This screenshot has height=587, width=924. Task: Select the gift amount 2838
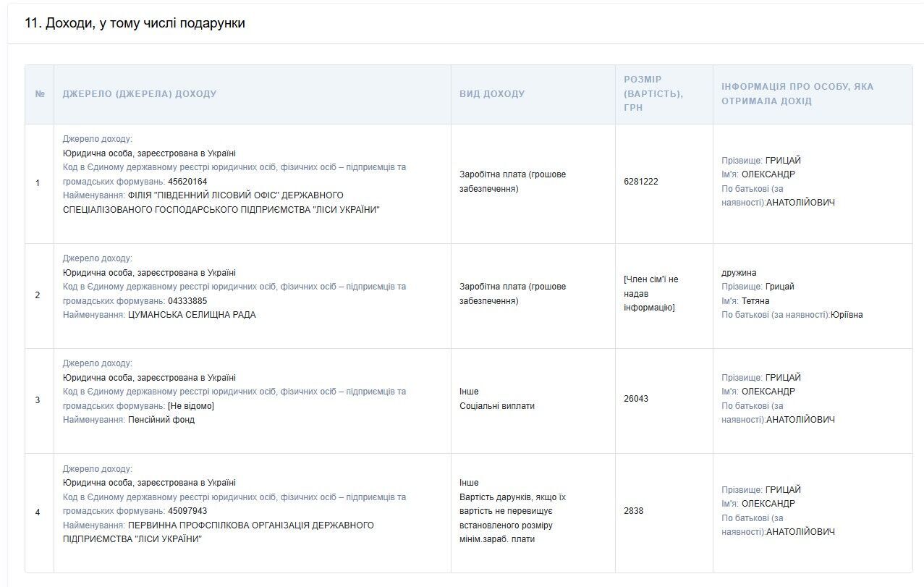pos(633,511)
